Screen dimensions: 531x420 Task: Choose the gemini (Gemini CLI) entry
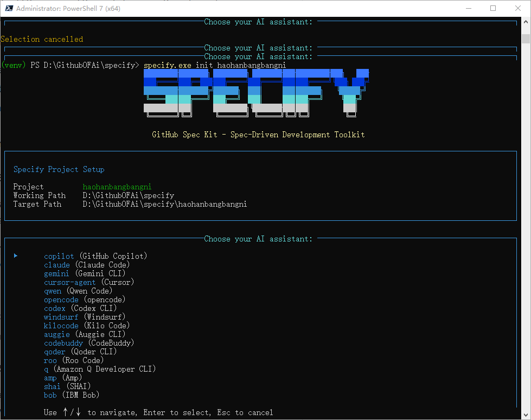point(85,273)
